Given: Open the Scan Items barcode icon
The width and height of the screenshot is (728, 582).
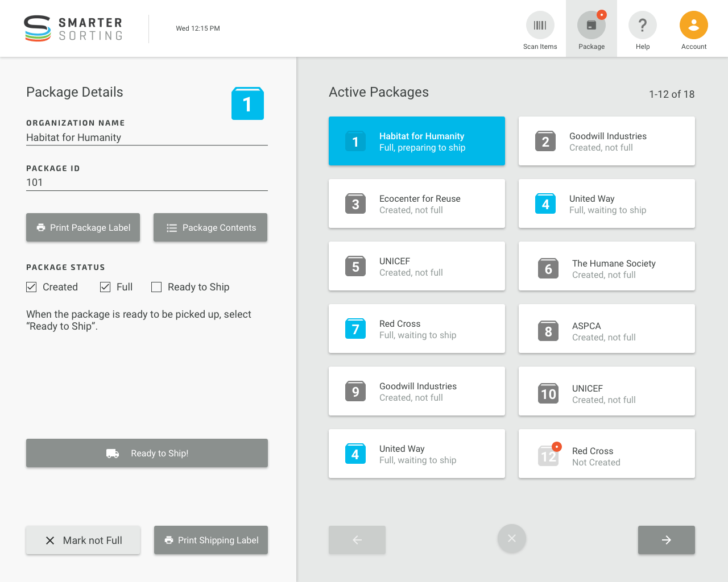Looking at the screenshot, I should tap(540, 26).
